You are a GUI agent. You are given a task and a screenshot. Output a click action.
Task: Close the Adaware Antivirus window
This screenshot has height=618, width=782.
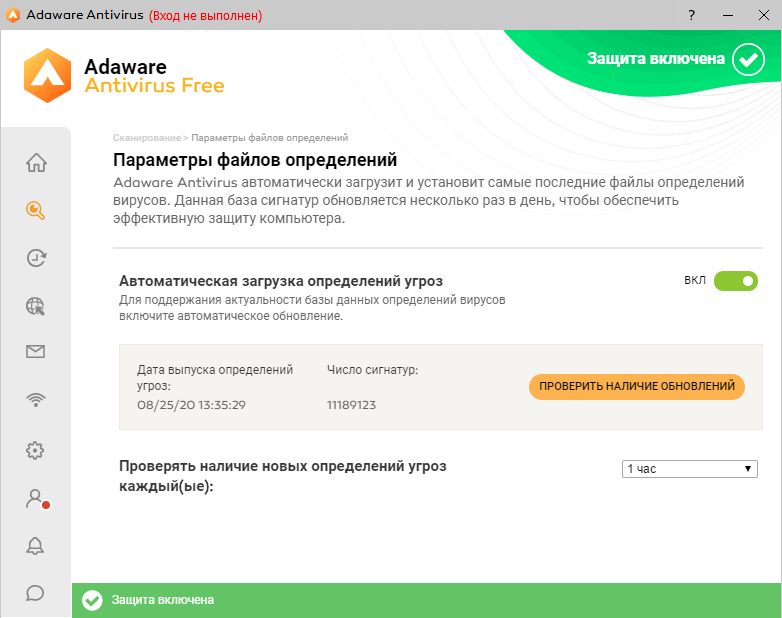[764, 15]
